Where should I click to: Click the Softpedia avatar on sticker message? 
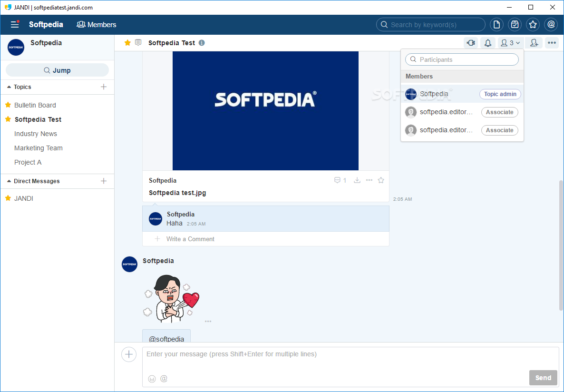pyautogui.click(x=129, y=264)
